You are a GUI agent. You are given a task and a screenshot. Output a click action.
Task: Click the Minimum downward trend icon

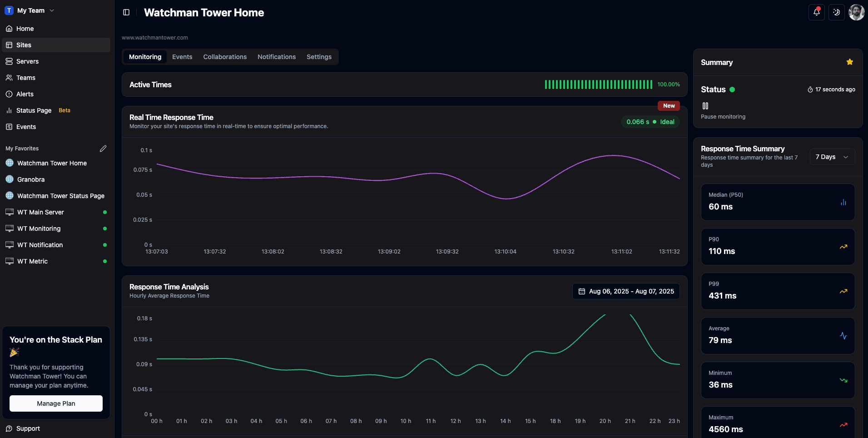(843, 380)
